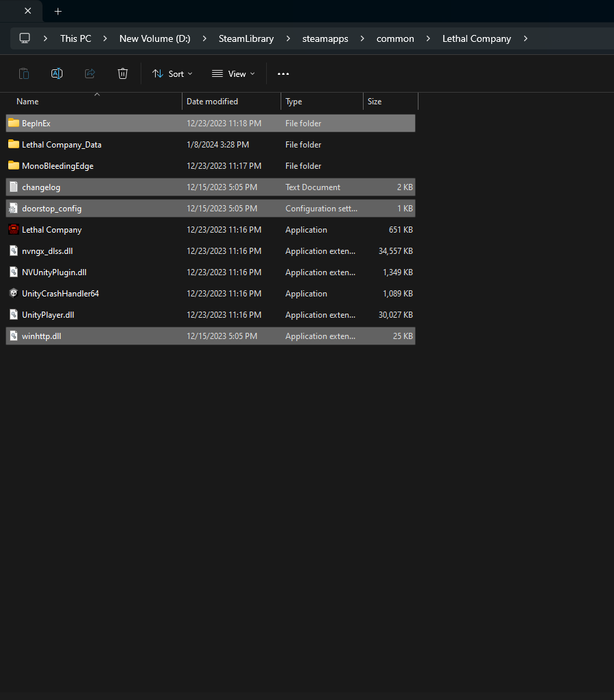The width and height of the screenshot is (614, 700).
Task: Select the BepInEx folder icon
Action: [14, 123]
